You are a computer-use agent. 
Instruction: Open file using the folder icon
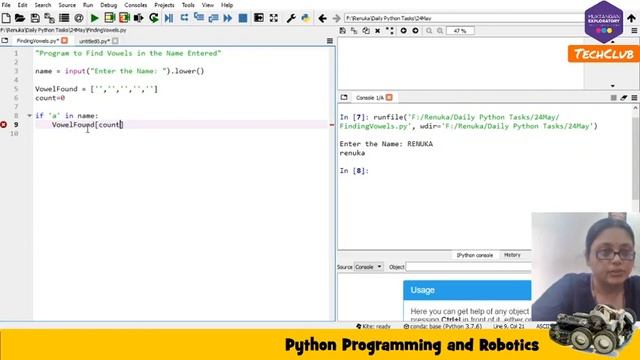[x=20, y=18]
